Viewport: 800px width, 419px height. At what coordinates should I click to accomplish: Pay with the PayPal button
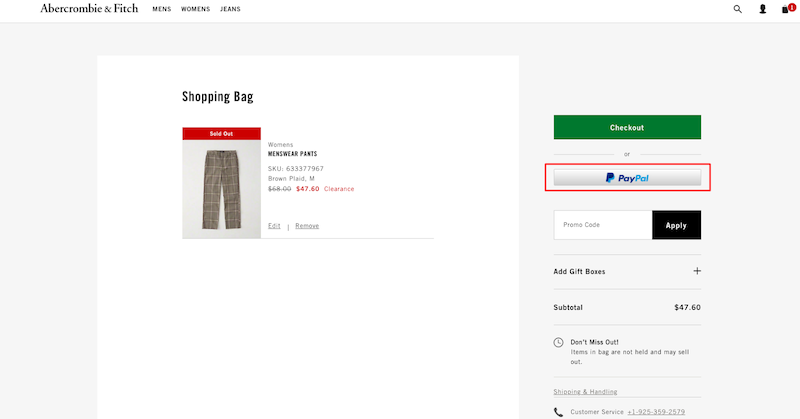[627, 178]
